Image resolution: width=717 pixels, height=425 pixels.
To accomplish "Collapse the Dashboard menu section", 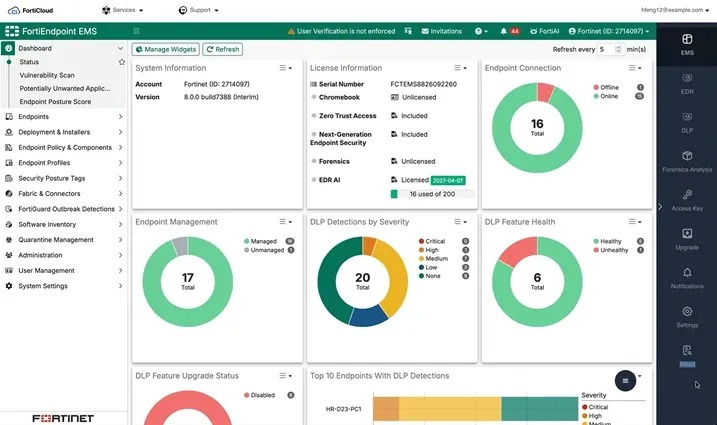I will pyautogui.click(x=120, y=48).
